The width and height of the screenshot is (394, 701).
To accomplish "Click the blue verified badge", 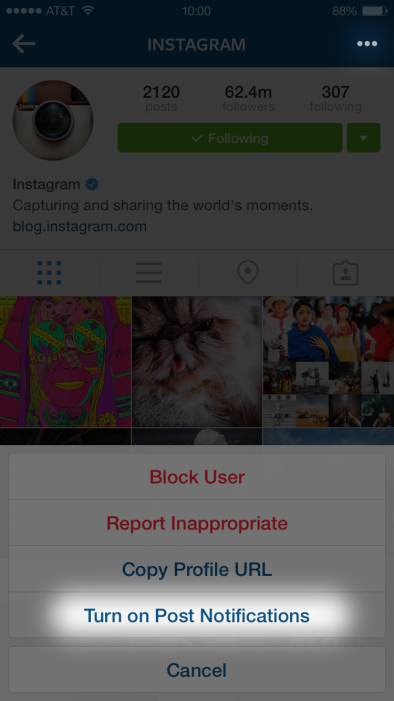I will coord(92,184).
